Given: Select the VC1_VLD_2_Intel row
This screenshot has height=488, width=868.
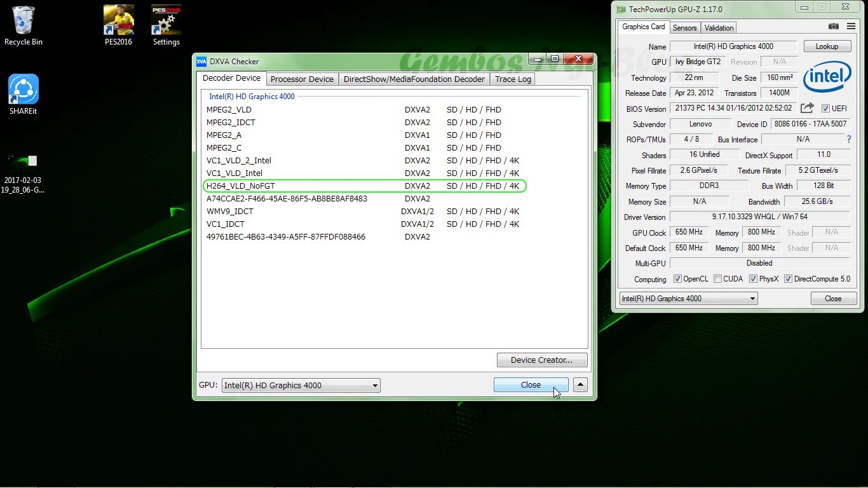Looking at the screenshot, I should click(x=364, y=161).
